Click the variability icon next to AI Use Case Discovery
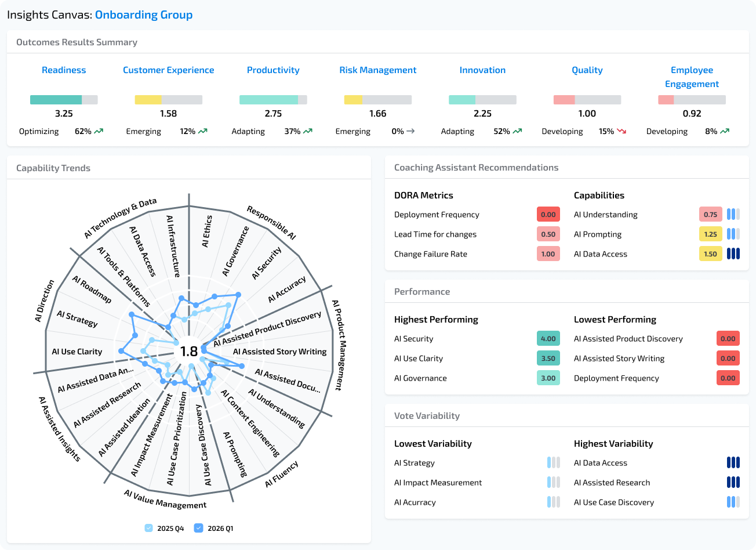 pyautogui.click(x=733, y=502)
